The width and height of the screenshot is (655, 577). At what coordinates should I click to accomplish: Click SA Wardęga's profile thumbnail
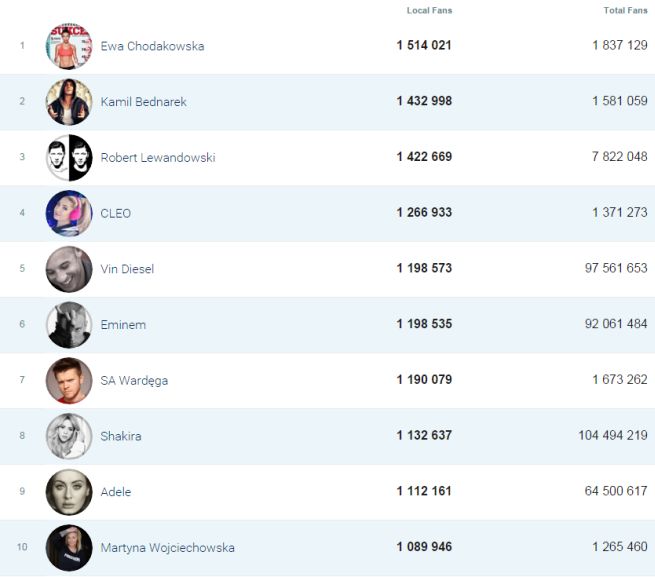click(x=69, y=380)
